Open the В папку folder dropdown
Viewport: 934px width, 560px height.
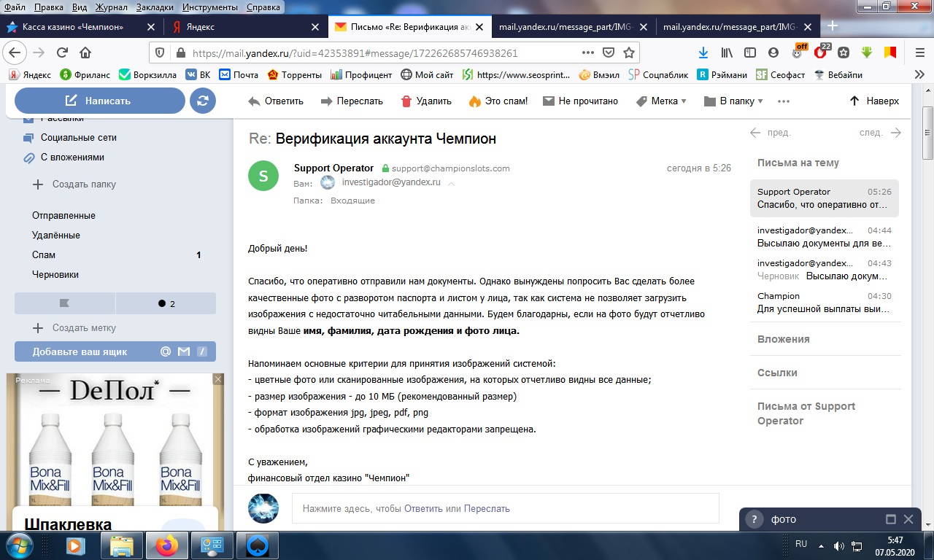tap(733, 101)
